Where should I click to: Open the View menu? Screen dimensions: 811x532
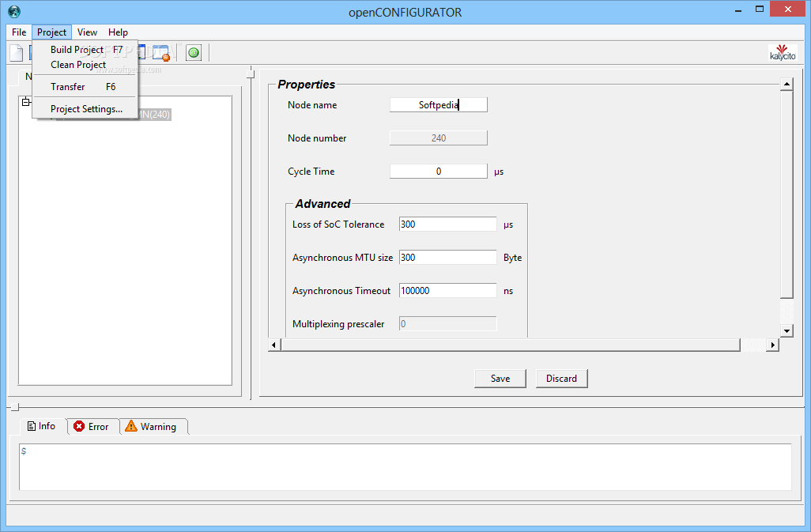pos(87,32)
